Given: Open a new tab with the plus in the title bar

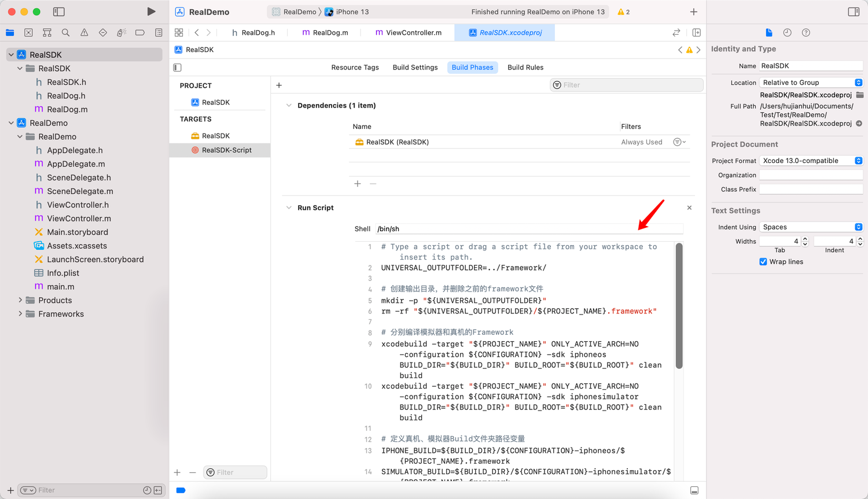Looking at the screenshot, I should coord(693,12).
